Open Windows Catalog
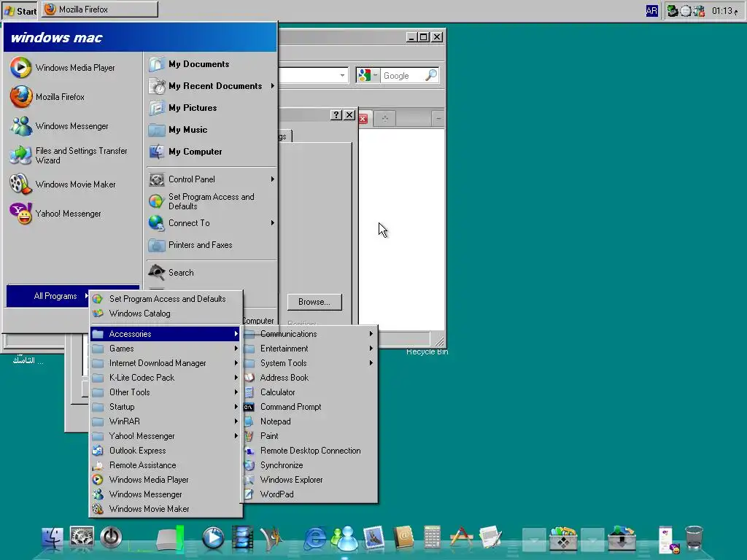Image resolution: width=747 pixels, height=560 pixels. tap(166, 314)
